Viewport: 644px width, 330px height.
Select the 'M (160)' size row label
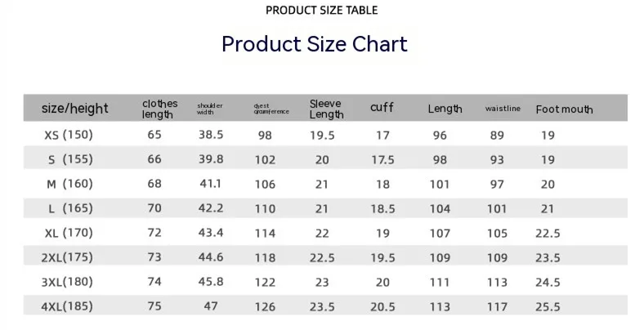pyautogui.click(x=69, y=184)
